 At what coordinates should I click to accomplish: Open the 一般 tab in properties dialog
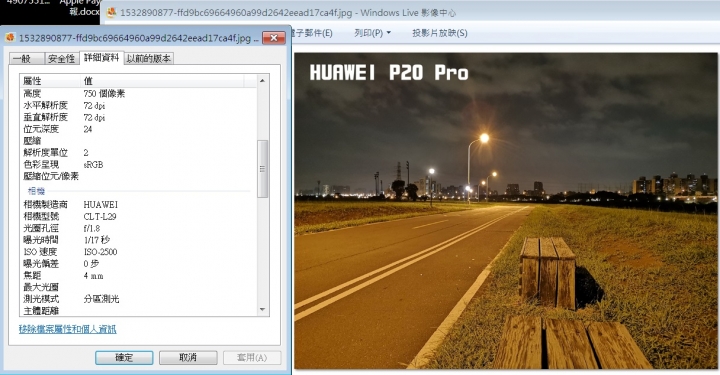point(27,58)
